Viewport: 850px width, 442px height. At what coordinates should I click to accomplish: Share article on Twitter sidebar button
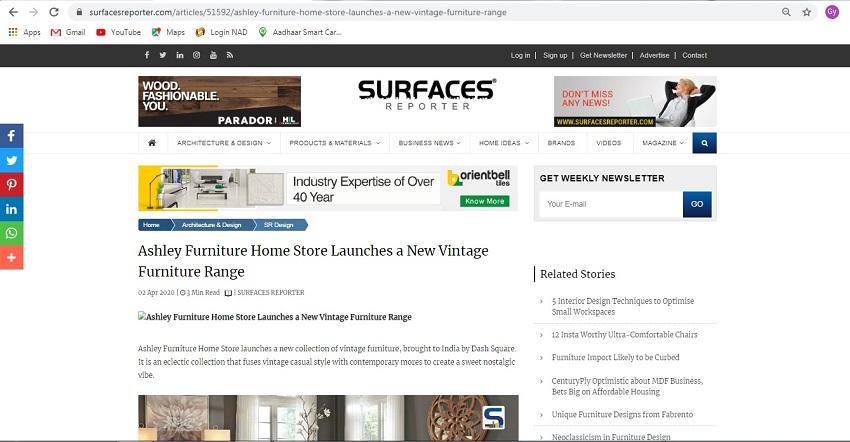click(11, 160)
